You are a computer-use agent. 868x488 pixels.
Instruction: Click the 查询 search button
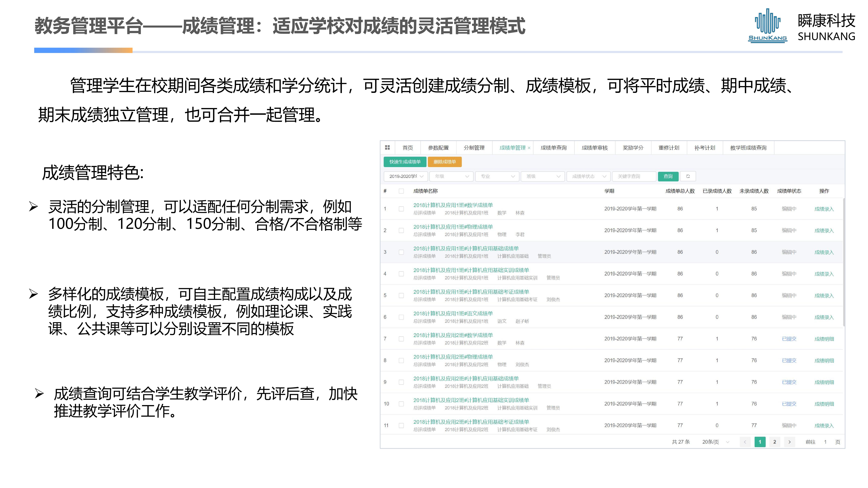668,176
